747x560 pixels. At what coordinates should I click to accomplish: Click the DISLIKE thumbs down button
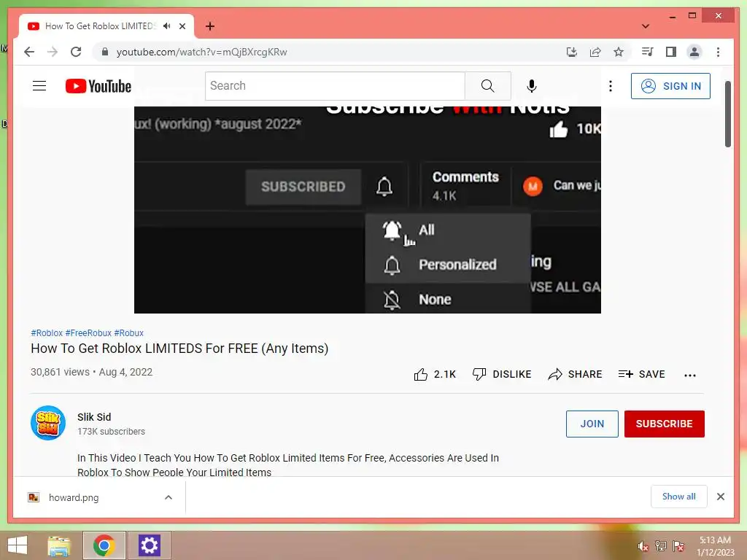[x=502, y=374]
